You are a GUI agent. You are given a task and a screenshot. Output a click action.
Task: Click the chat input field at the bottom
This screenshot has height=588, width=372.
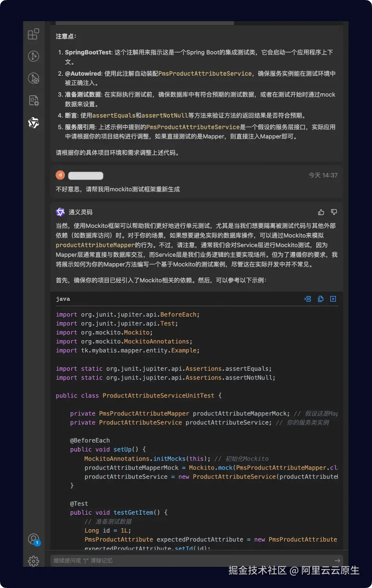176,561
